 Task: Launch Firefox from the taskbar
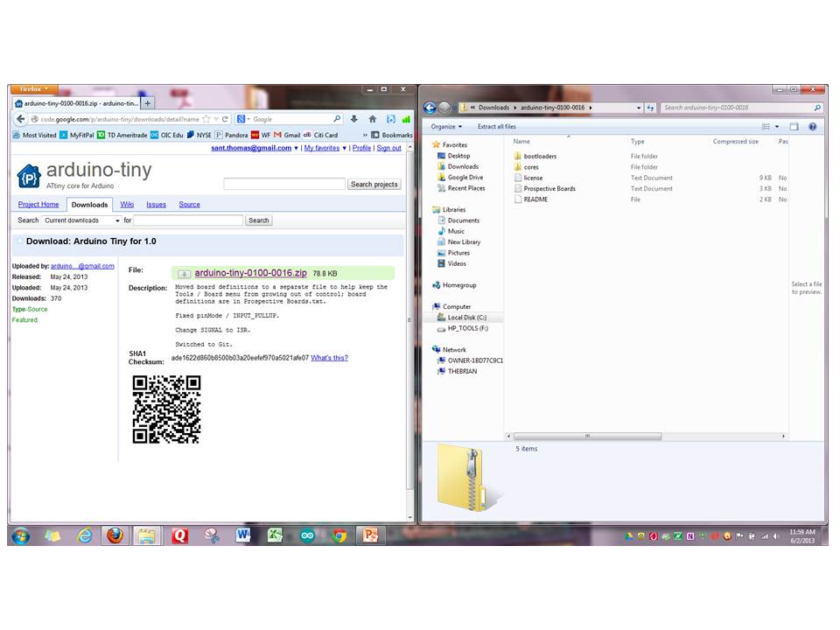[x=115, y=535]
